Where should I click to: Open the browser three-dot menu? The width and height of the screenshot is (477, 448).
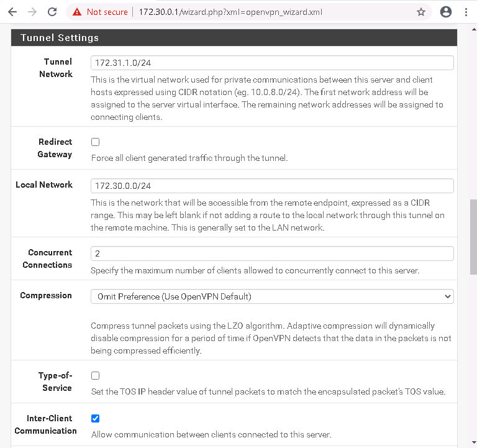(x=466, y=12)
